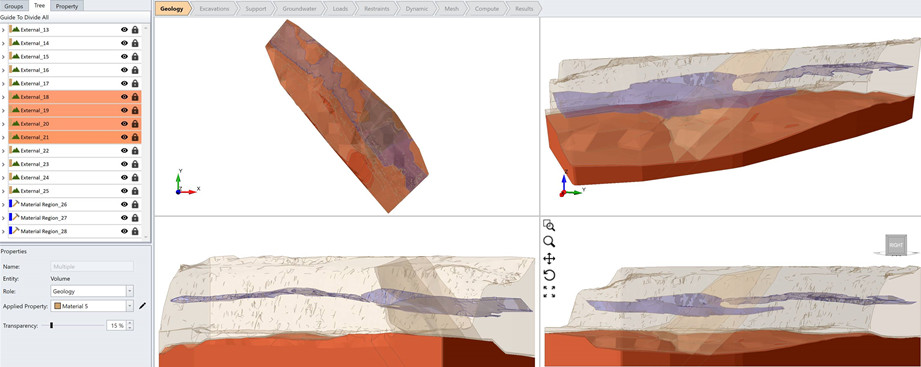Image resolution: width=921 pixels, height=367 pixels.
Task: Open the Applied Property dropdown
Action: [92, 306]
